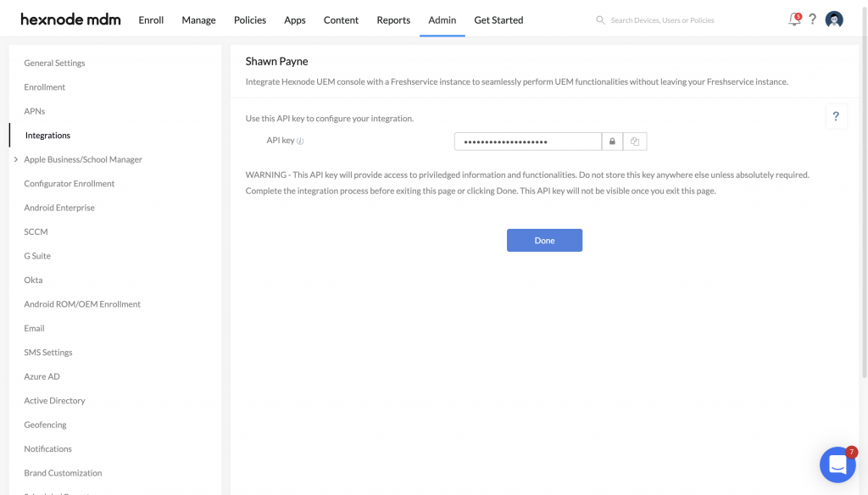Screen dimensions: 868x495
Task: Select Integrations in the sidebar
Action: [47, 135]
